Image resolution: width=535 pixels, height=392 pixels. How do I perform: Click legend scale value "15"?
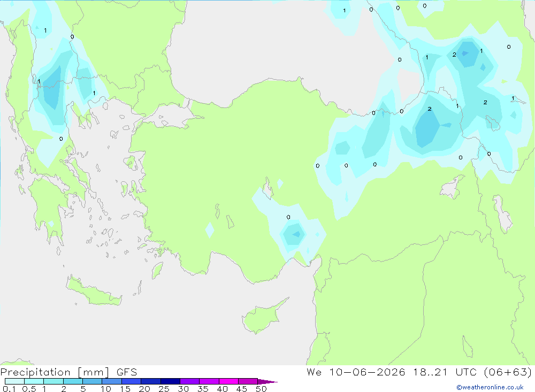125,389
